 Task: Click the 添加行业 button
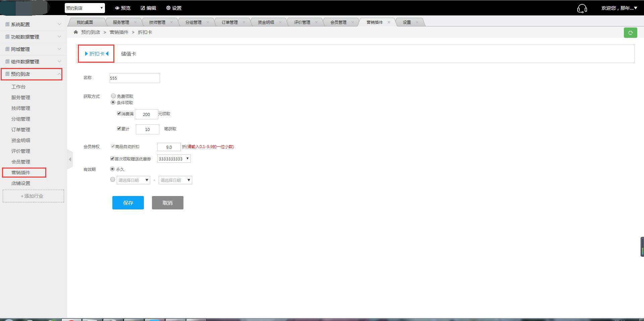(x=33, y=196)
